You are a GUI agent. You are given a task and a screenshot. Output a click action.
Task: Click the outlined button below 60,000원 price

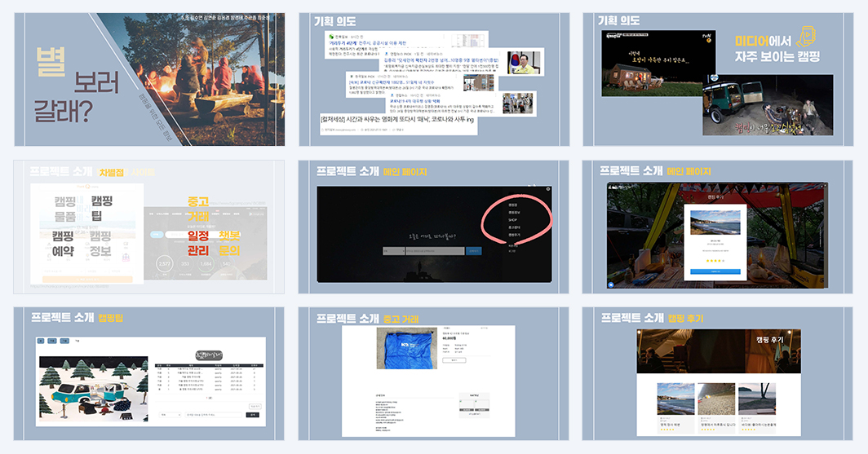point(454,360)
